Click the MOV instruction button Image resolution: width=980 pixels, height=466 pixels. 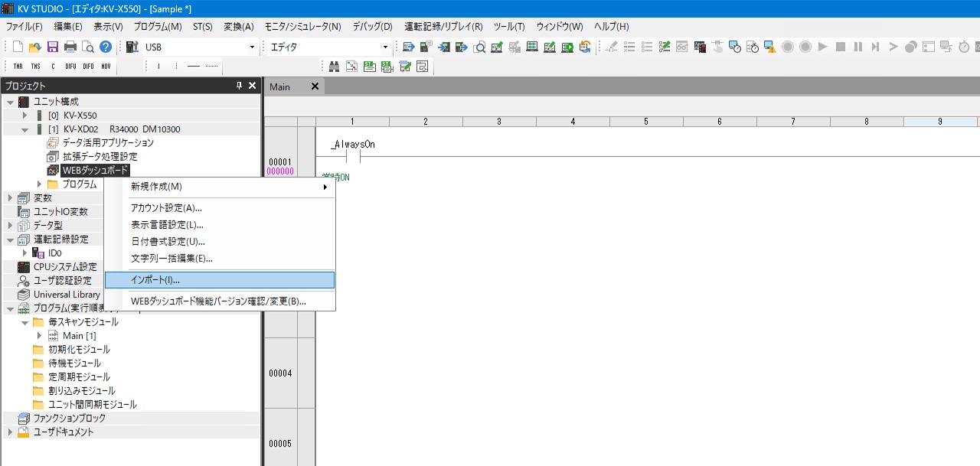tap(106, 67)
